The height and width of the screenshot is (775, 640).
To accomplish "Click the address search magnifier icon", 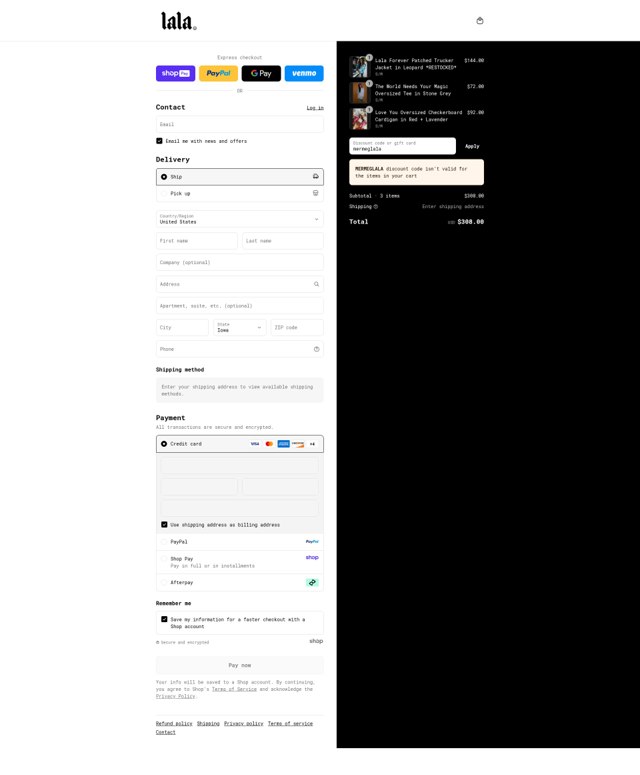I will tap(316, 284).
